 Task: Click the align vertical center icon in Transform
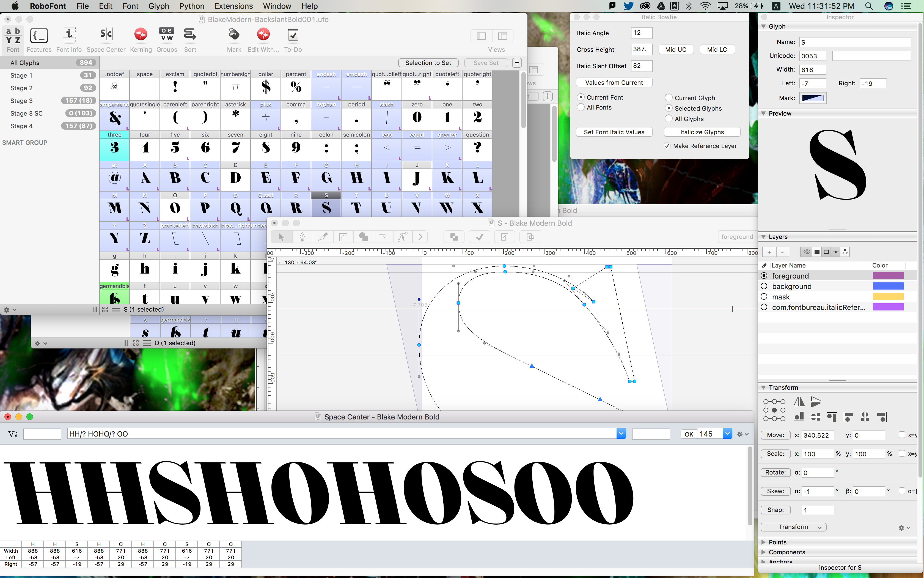click(816, 417)
